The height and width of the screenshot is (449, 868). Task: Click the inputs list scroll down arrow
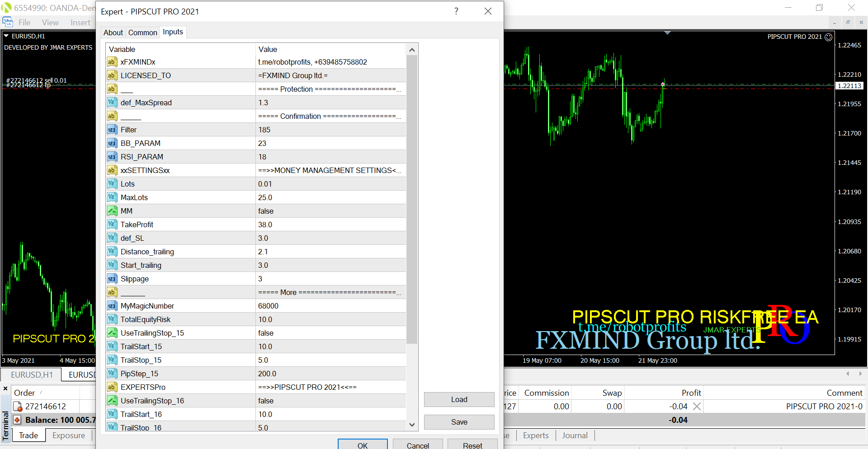[412, 425]
